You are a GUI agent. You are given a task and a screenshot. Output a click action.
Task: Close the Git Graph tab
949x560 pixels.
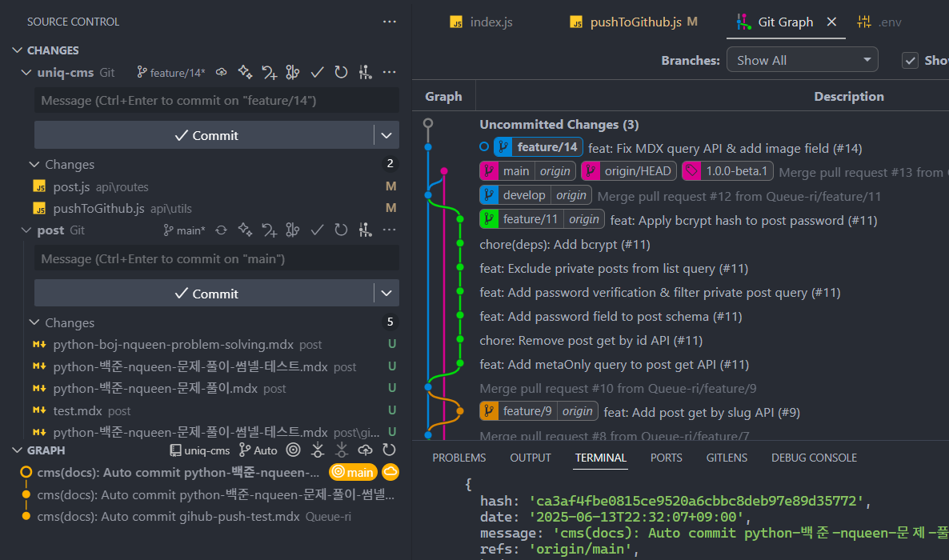(x=831, y=22)
